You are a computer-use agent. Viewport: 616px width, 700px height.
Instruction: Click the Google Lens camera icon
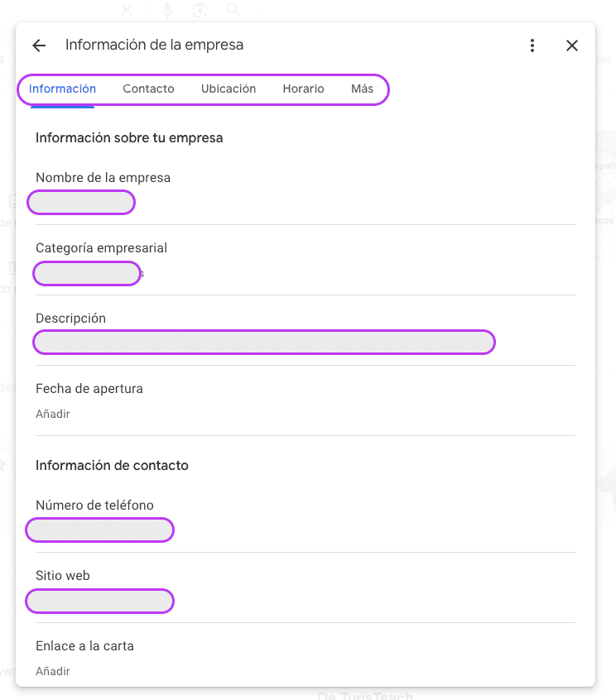pyautogui.click(x=200, y=10)
